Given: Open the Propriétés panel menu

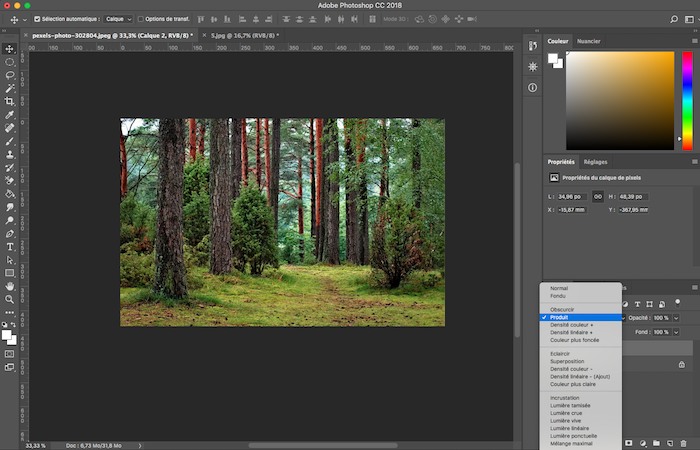Looking at the screenshot, I should coord(695,162).
